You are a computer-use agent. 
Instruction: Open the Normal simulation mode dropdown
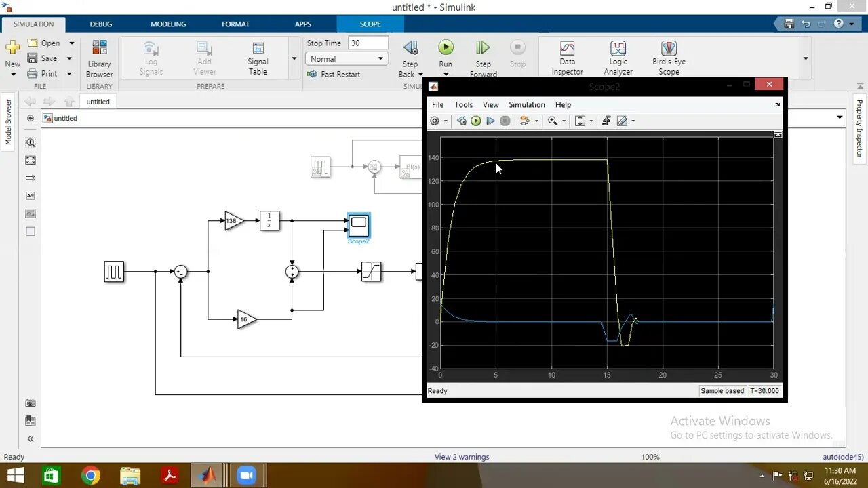[x=347, y=58]
